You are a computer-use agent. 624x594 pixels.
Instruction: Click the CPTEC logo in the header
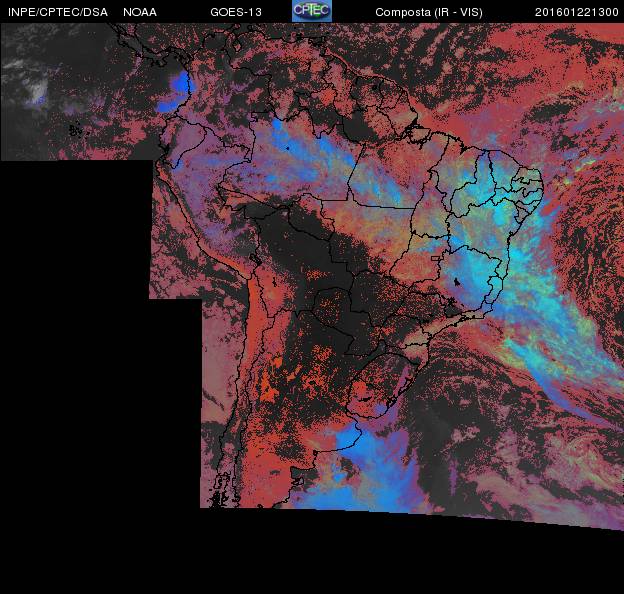312,11
